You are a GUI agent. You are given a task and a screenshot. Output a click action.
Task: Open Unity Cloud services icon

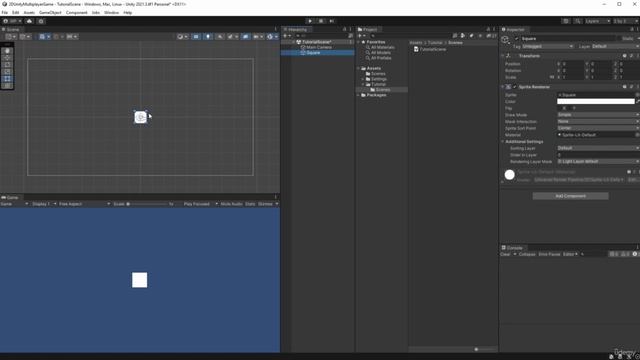pos(29,21)
